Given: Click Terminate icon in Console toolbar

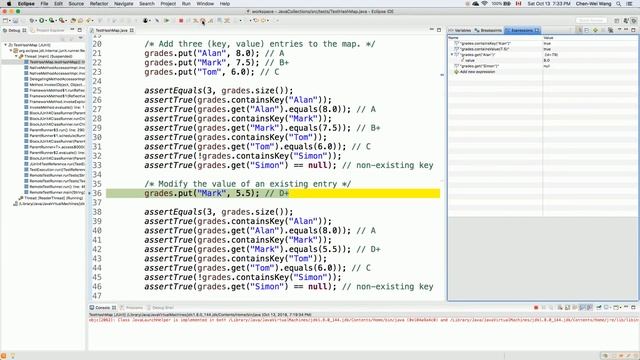Looking at the screenshot, I should coord(536,308).
